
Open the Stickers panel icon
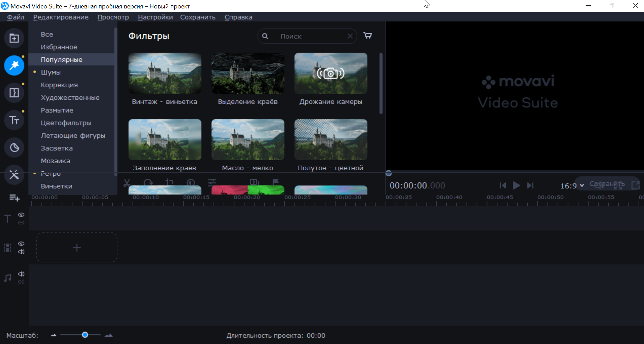14,147
